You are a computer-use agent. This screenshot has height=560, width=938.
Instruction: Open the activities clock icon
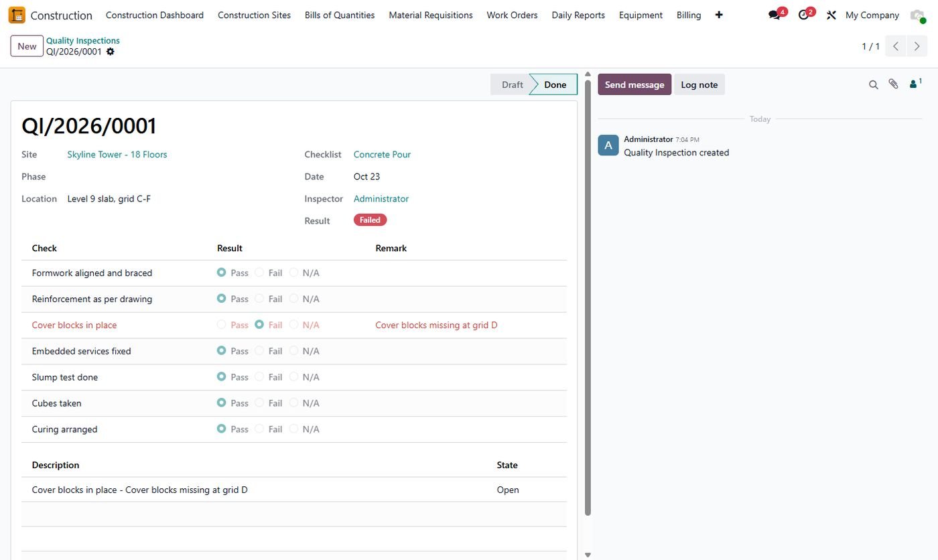[x=804, y=15]
